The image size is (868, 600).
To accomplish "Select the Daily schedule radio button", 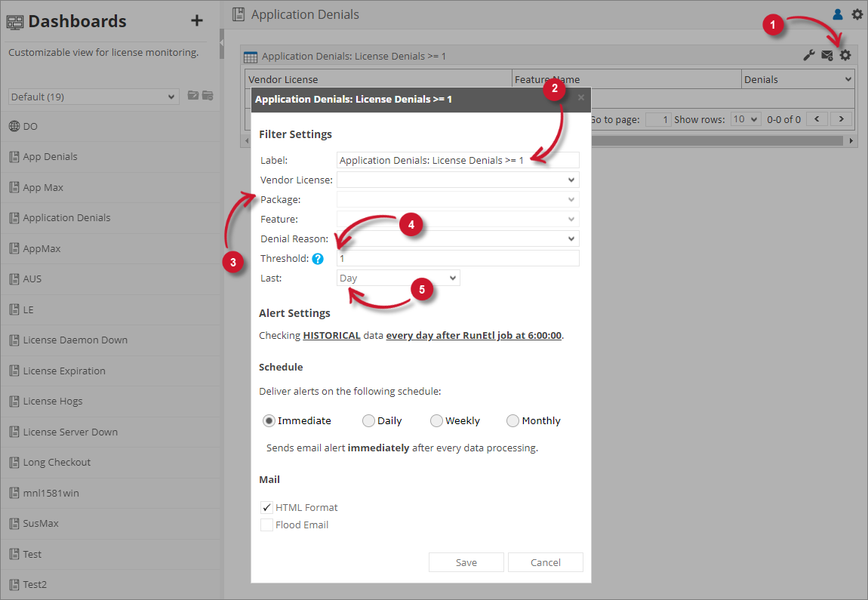I will [368, 420].
